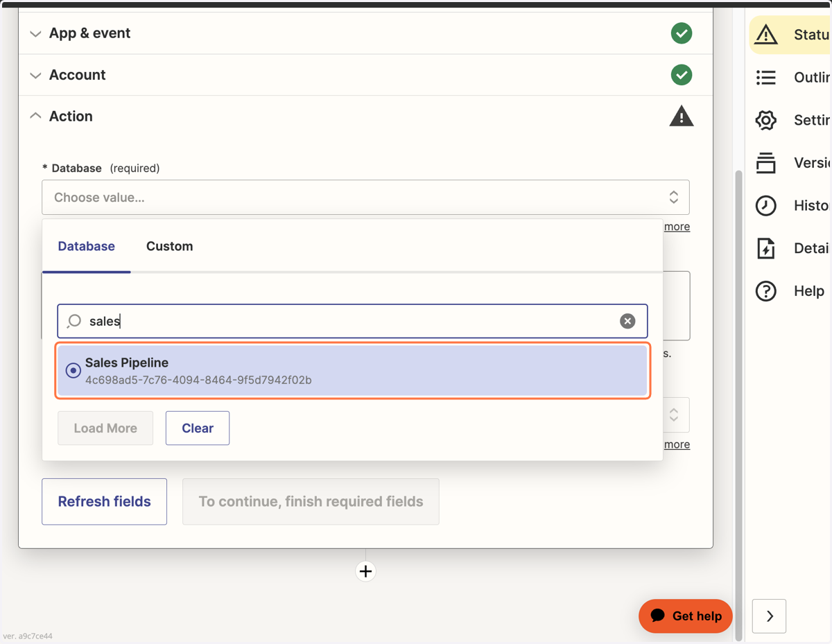This screenshot has width=832, height=644.
Task: Click the up-down arrows on the Database field
Action: point(674,198)
